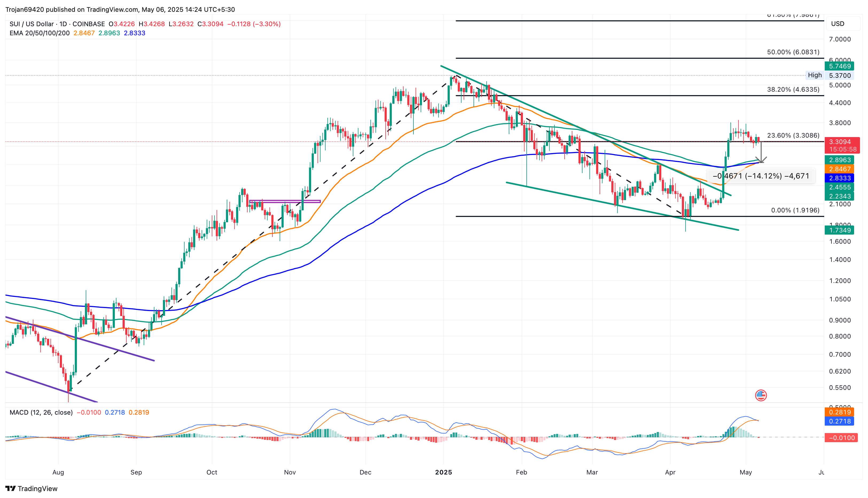This screenshot has width=868, height=498.
Task: Click the closing price C3.3094 in header
Action: click(x=210, y=24)
